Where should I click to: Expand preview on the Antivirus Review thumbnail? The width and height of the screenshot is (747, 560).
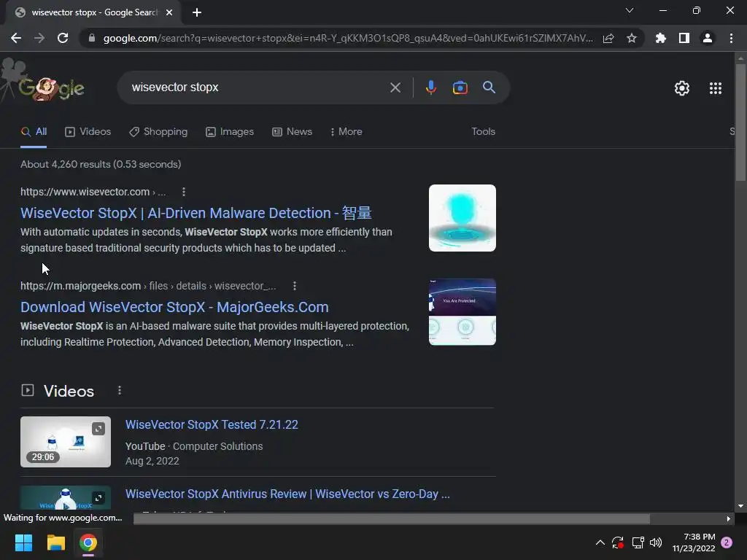click(x=98, y=497)
